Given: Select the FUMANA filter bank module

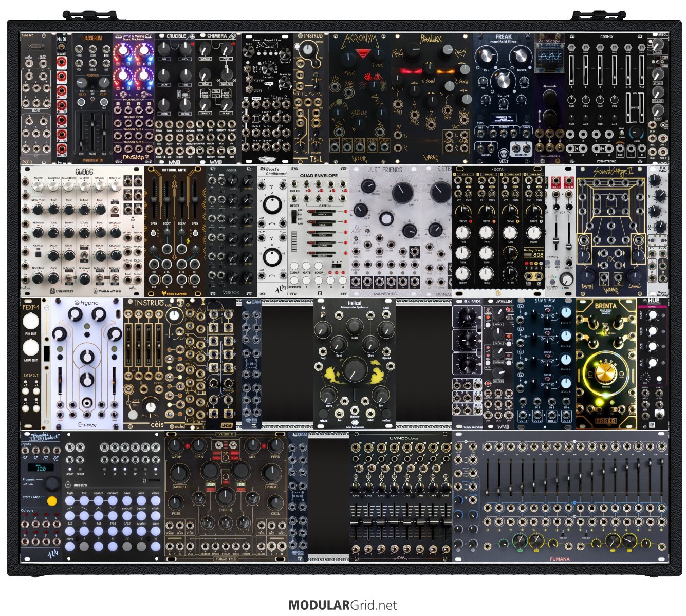Looking at the screenshot, I should pos(560,496).
